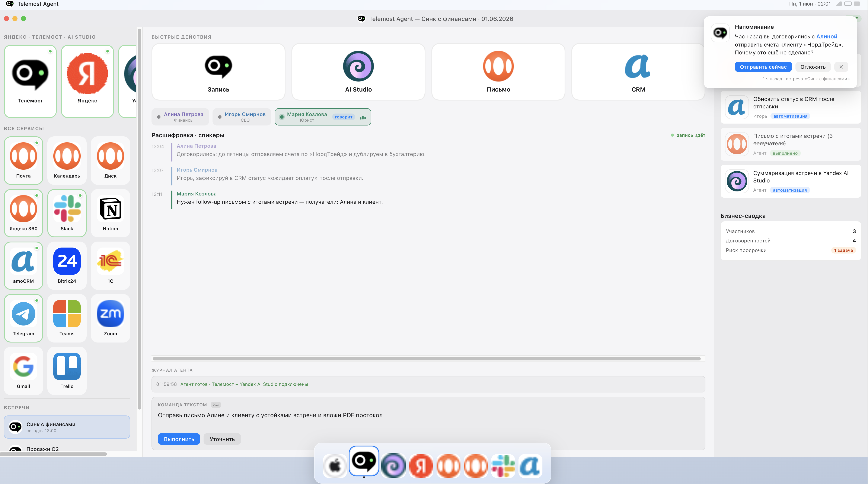Open the Gmail service tile

(x=23, y=370)
